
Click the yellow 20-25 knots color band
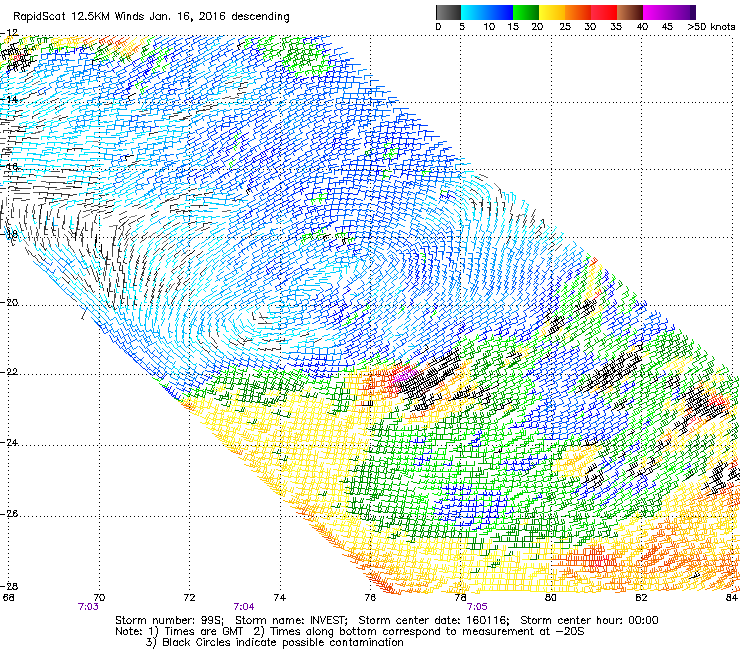tap(552, 12)
